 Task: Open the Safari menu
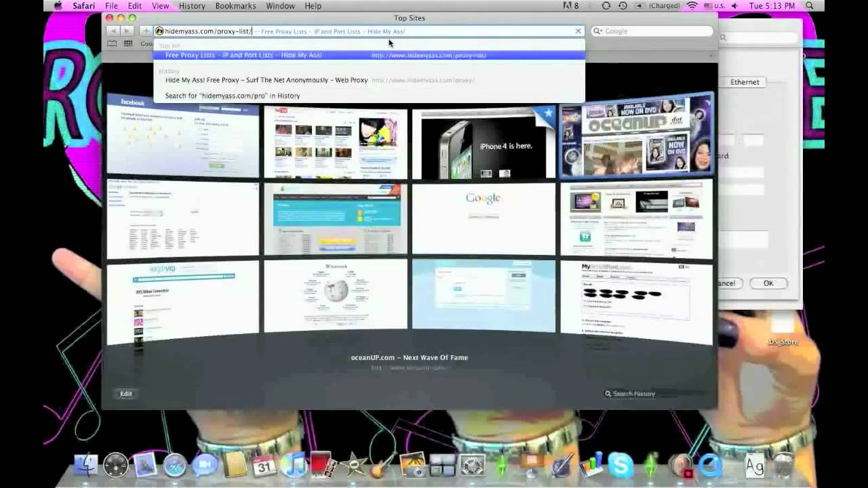click(x=84, y=5)
